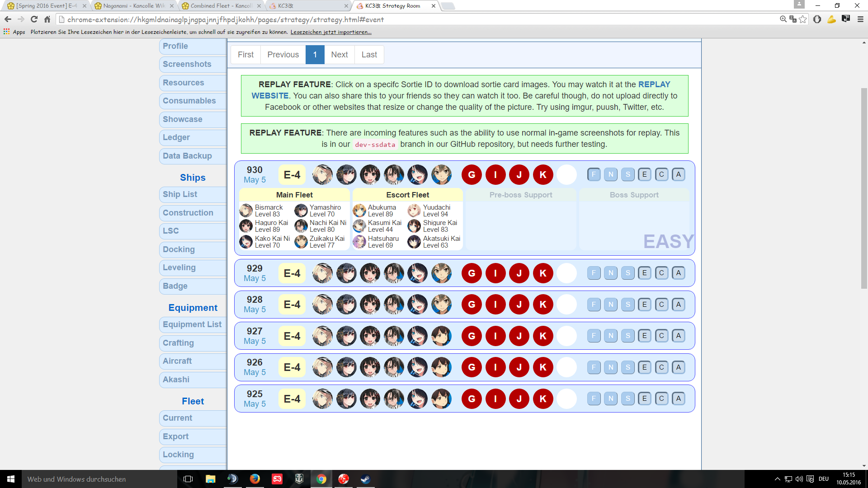Screen dimensions: 868x488
Task: Click node J circle in sortie 928
Action: tap(519, 305)
